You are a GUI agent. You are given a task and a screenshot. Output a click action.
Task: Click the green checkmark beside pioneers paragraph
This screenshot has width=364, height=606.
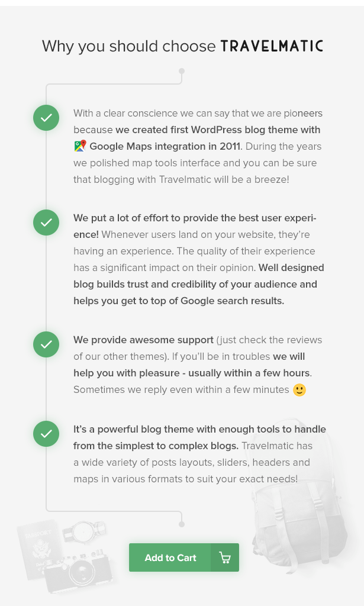coord(46,118)
